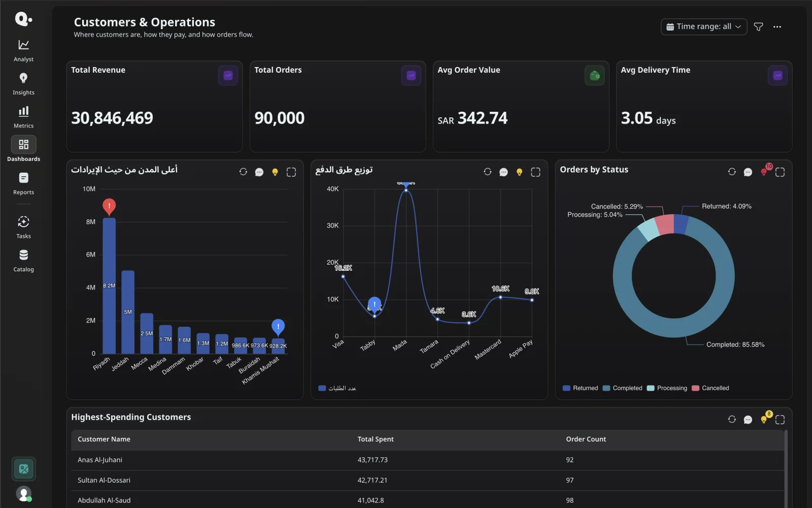
Task: Click the Processing light-blue donut segment
Action: click(649, 230)
